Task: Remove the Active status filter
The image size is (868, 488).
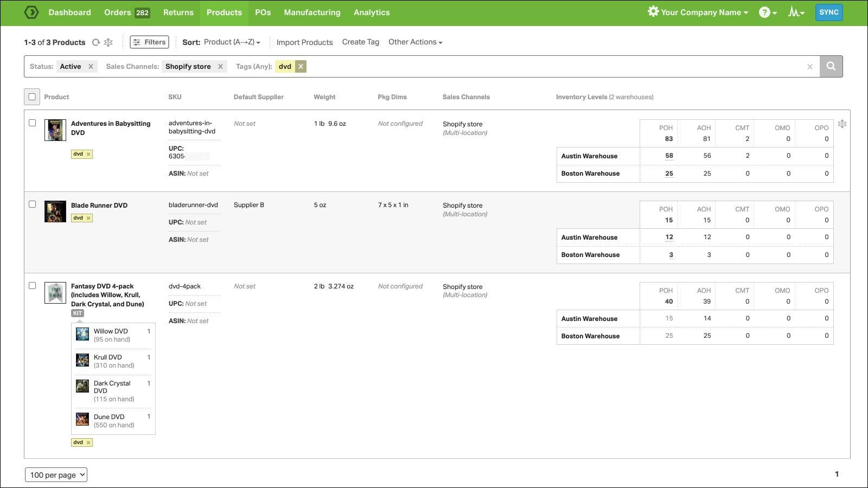Action: coord(91,67)
